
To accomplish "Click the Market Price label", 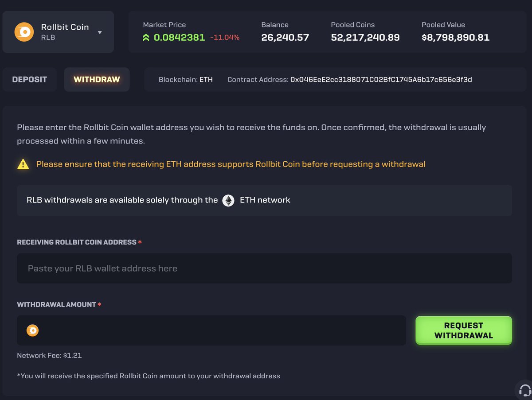I will 164,25.
